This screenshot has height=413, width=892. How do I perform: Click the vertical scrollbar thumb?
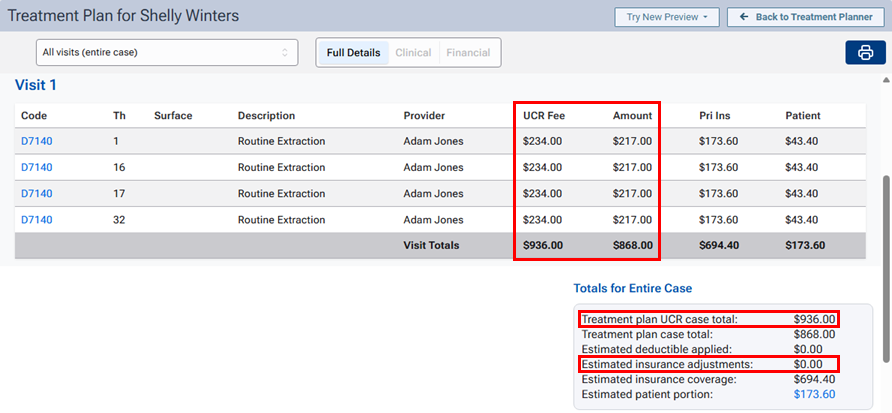(x=884, y=270)
